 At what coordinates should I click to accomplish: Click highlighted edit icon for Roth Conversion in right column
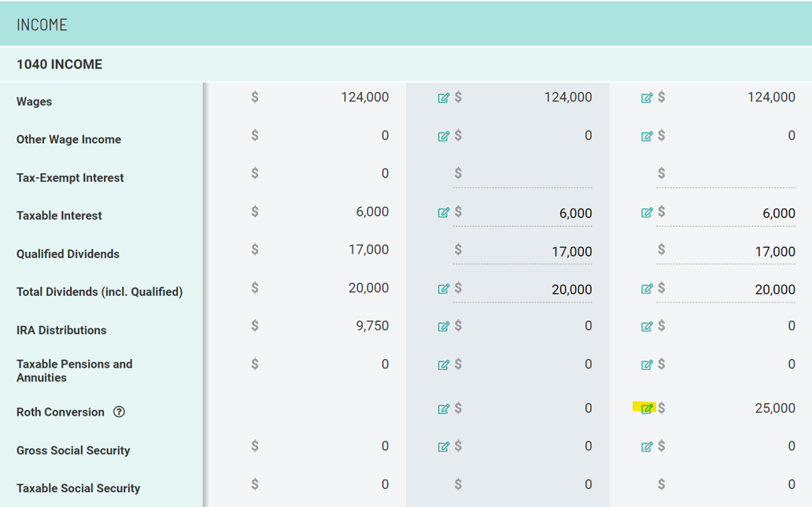[647, 408]
